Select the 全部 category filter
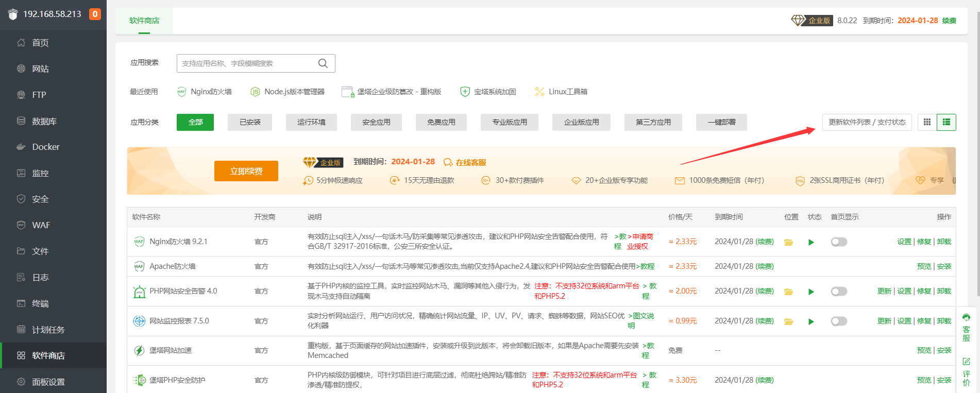Image resolution: width=980 pixels, height=393 pixels. pyautogui.click(x=195, y=122)
